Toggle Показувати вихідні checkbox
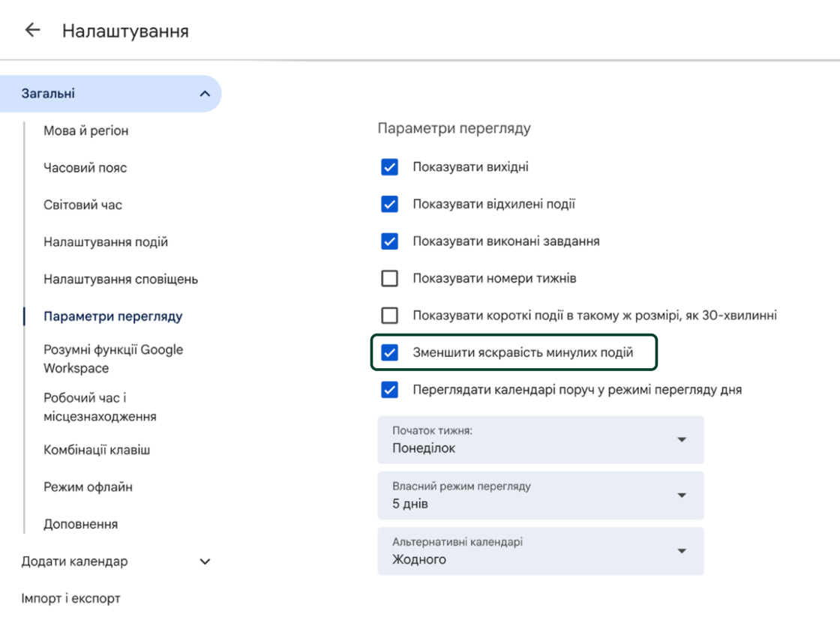Screen dimensions: 840x626 (x=389, y=167)
